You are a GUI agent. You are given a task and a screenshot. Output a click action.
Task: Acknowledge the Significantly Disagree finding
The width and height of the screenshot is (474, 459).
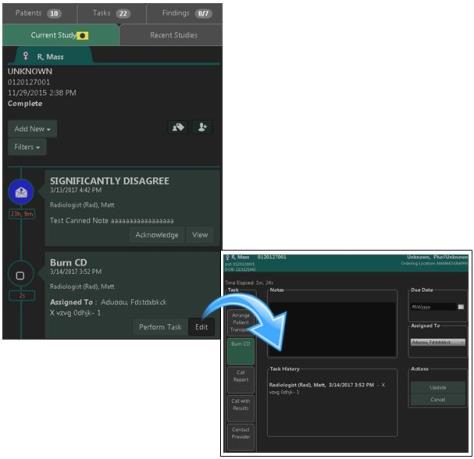(x=157, y=235)
